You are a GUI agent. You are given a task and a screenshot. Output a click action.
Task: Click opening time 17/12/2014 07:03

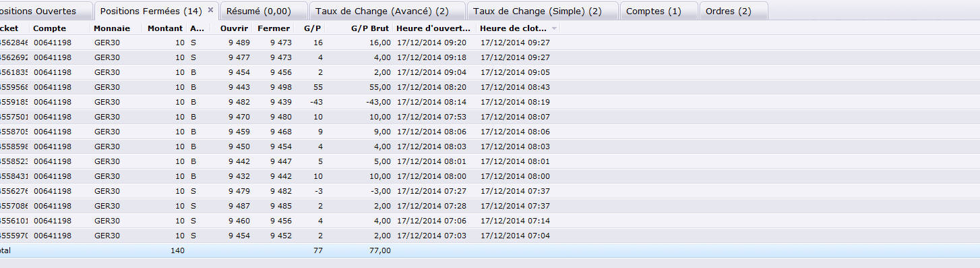(x=432, y=236)
